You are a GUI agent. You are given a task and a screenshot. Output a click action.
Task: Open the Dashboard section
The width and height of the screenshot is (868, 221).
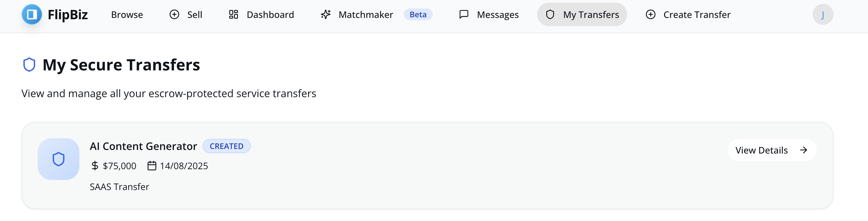262,15
